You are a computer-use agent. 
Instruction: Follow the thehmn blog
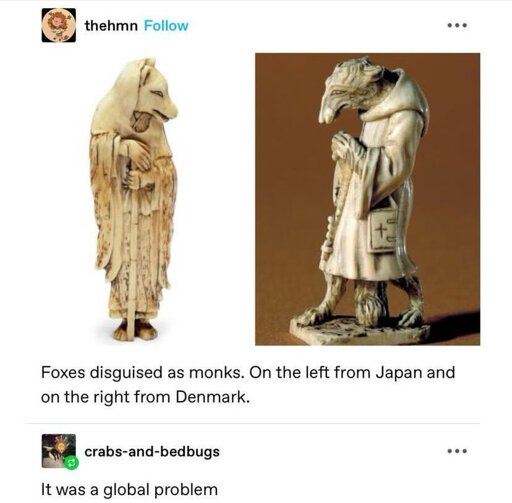(x=166, y=26)
